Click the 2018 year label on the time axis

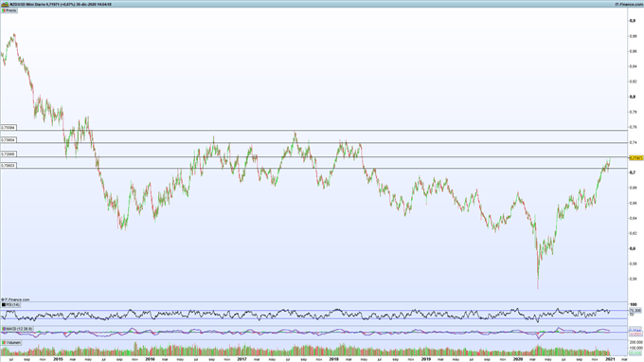pos(334,359)
